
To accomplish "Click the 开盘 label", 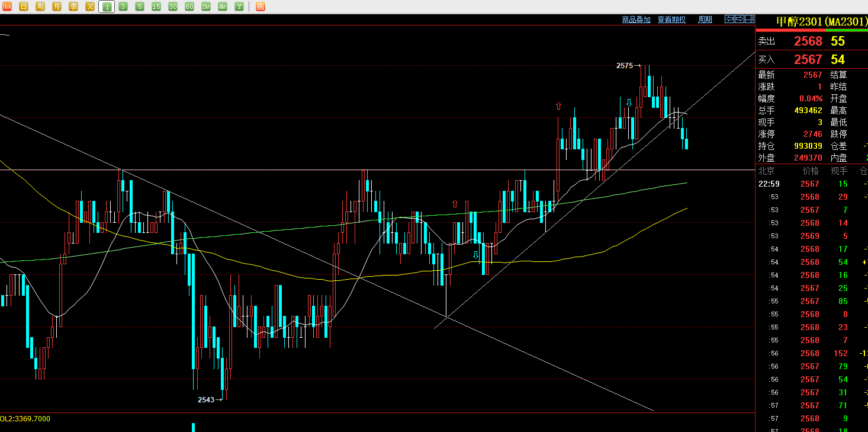I will [x=838, y=98].
